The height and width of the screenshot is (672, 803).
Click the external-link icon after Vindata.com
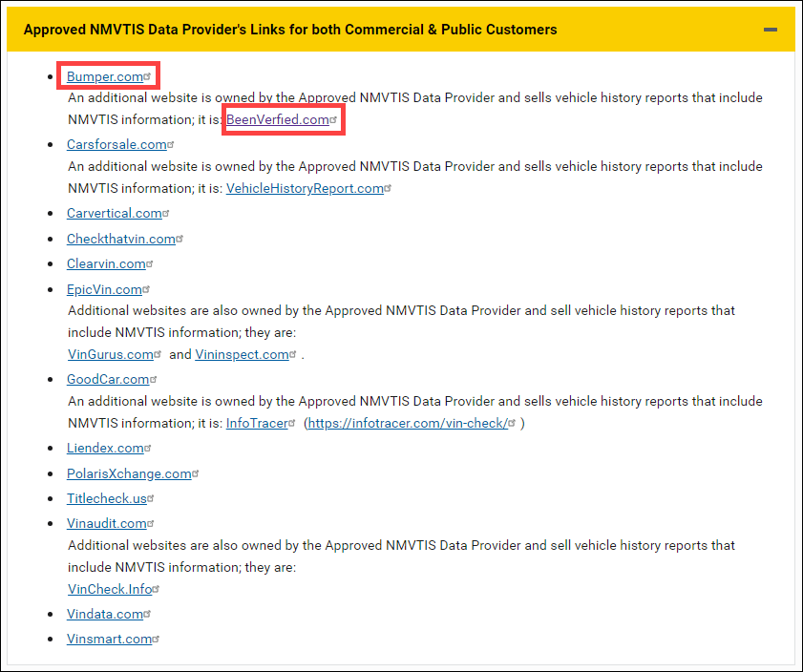coord(147,614)
